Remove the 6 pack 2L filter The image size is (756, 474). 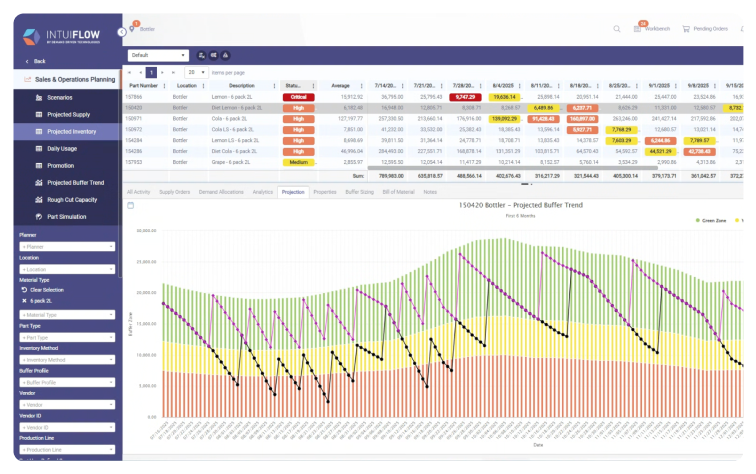pyautogui.click(x=24, y=301)
